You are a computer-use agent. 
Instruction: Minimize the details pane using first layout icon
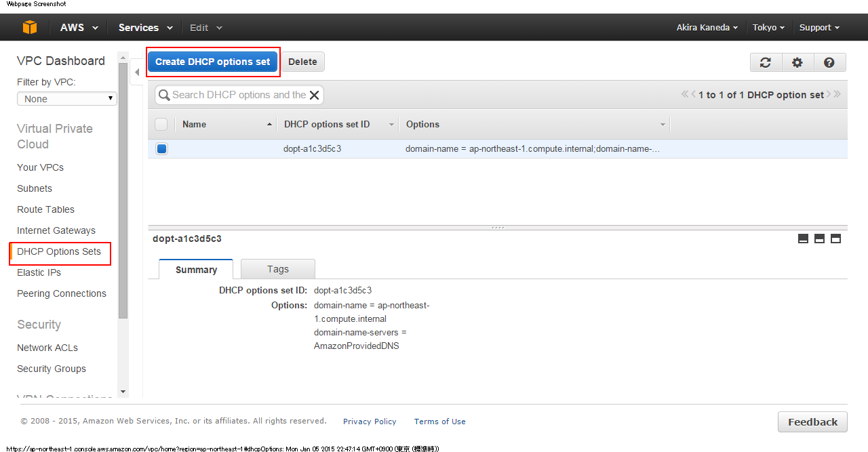pos(803,239)
